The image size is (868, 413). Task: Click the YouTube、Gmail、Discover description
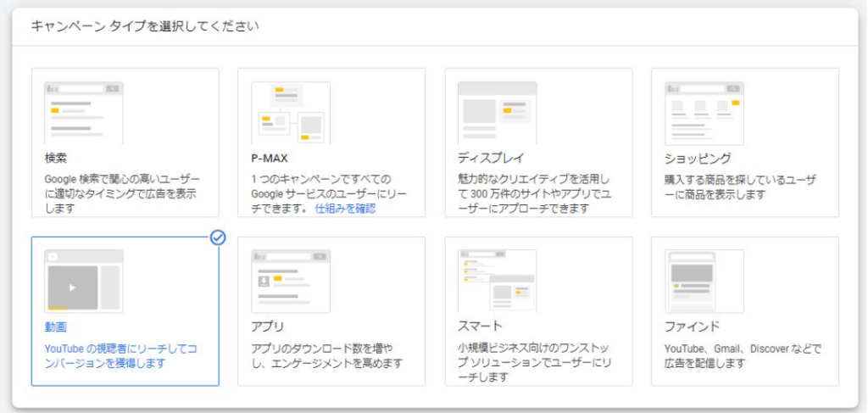[743, 356]
